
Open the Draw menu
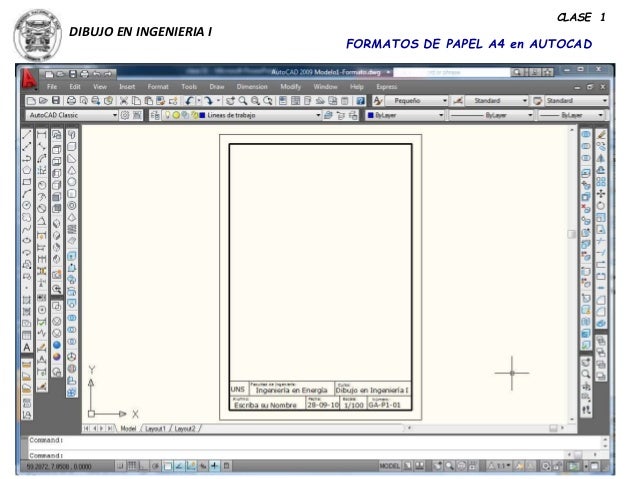[x=217, y=87]
